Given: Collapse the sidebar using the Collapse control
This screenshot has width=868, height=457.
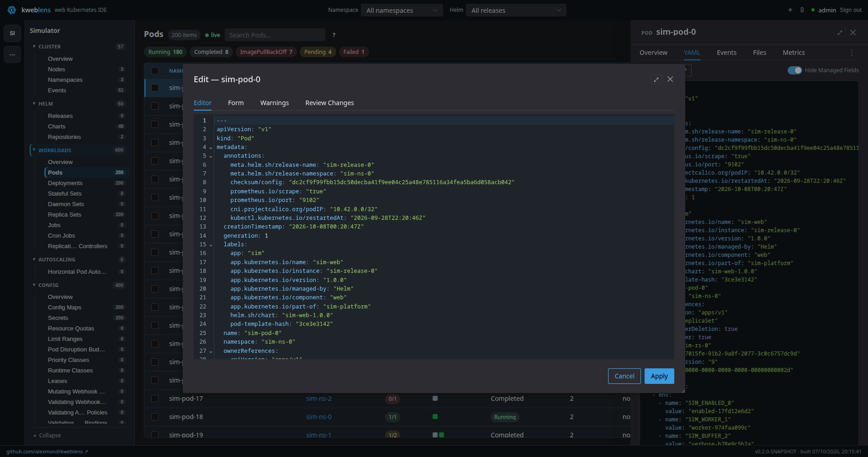Looking at the screenshot, I should click(47, 436).
